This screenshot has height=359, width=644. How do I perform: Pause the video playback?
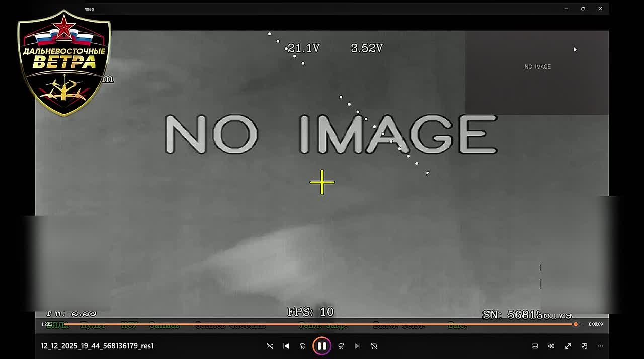tap(321, 346)
